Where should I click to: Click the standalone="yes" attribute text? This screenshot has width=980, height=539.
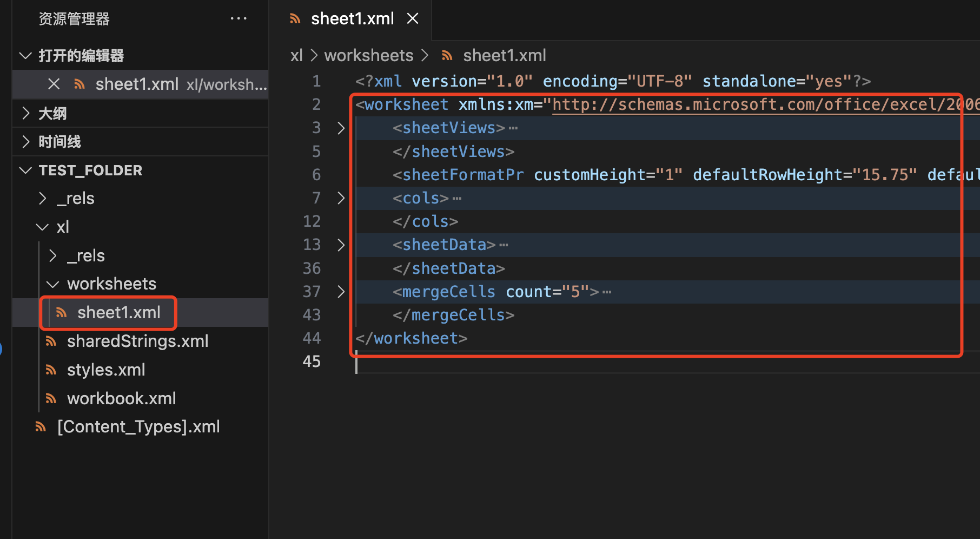pyautogui.click(x=777, y=81)
